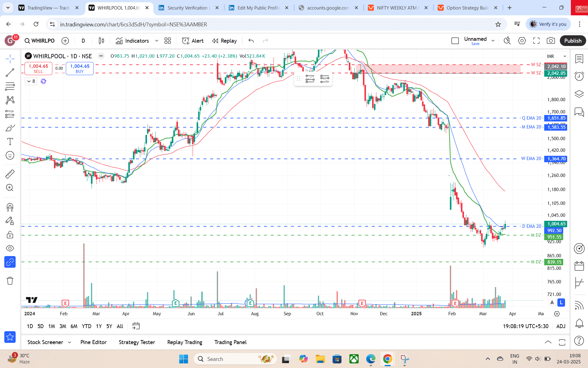Click the browser address bar URL
This screenshot has width=588, height=368.
pyautogui.click(x=133, y=24)
